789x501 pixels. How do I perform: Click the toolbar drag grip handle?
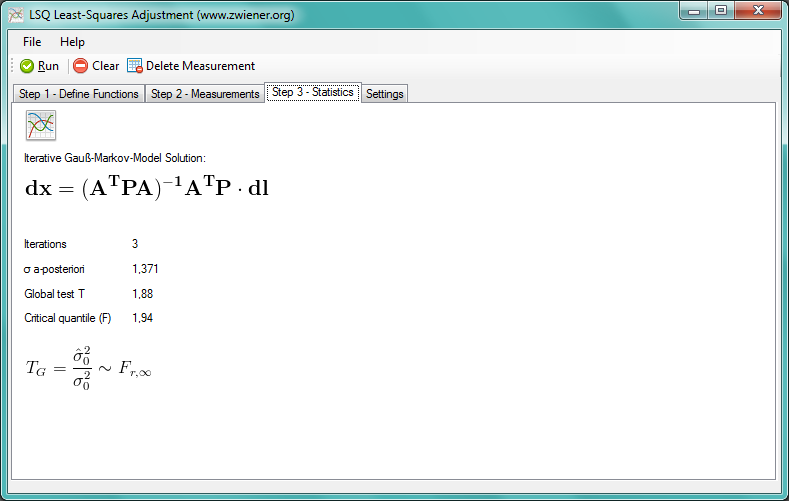tap(12, 66)
